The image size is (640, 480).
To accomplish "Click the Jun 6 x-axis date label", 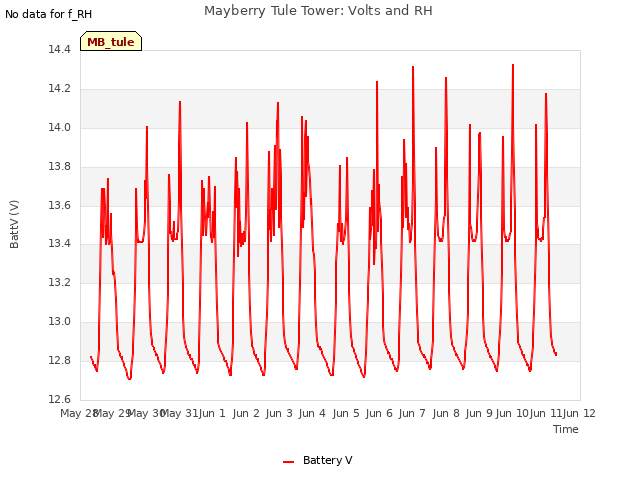I will pos(379,413).
